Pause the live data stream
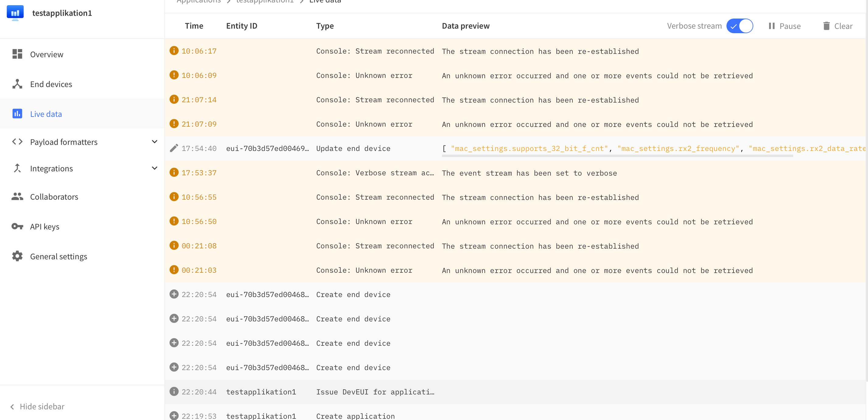 [784, 26]
